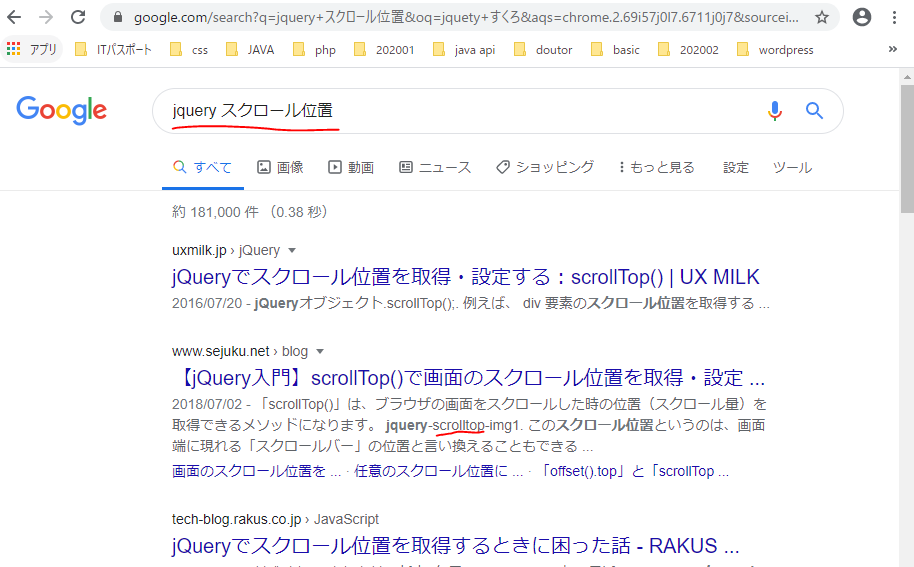Click the scrollbar up arrow
This screenshot has height=567, width=914.
click(907, 76)
